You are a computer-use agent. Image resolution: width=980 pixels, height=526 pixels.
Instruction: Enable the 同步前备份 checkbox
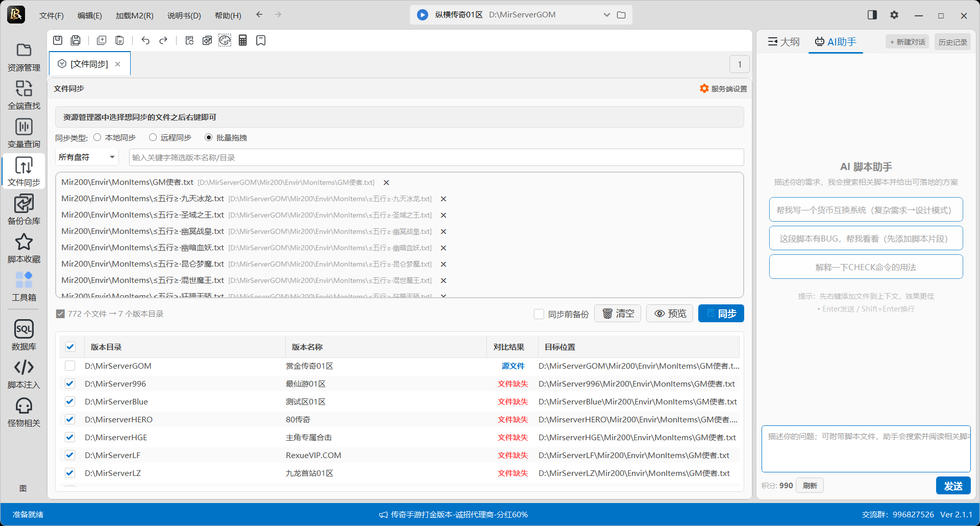pyautogui.click(x=539, y=314)
